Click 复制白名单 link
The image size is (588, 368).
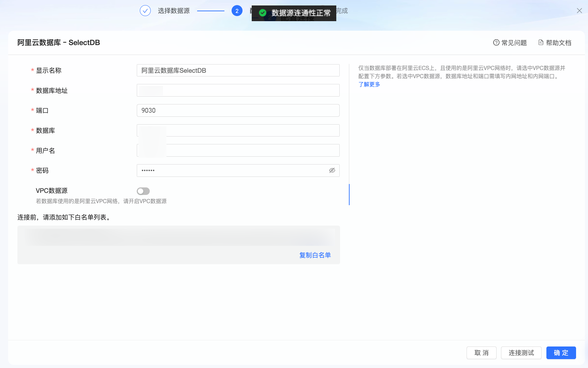point(315,255)
